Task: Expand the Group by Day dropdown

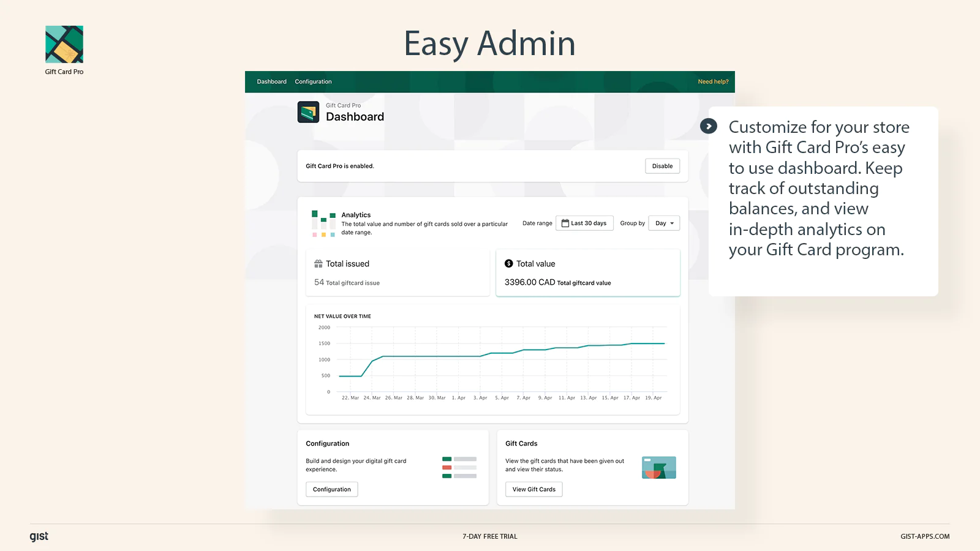Action: (x=664, y=223)
